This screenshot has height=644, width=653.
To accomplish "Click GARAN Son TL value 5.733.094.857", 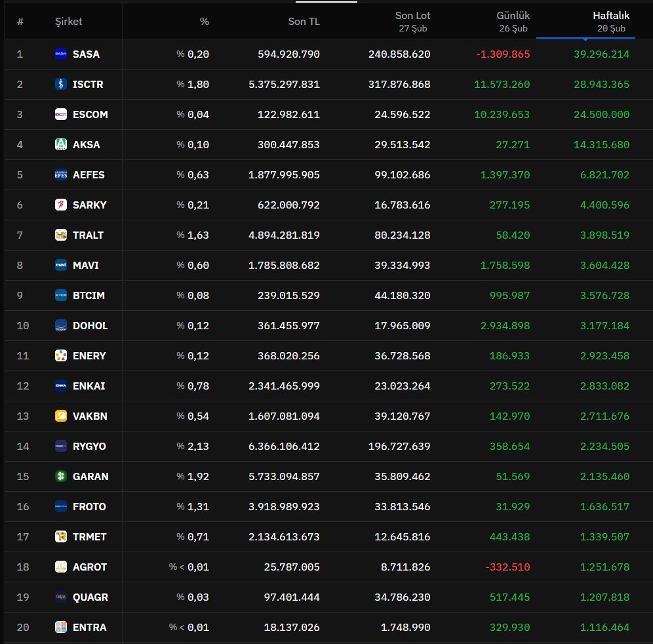I will tap(284, 476).
